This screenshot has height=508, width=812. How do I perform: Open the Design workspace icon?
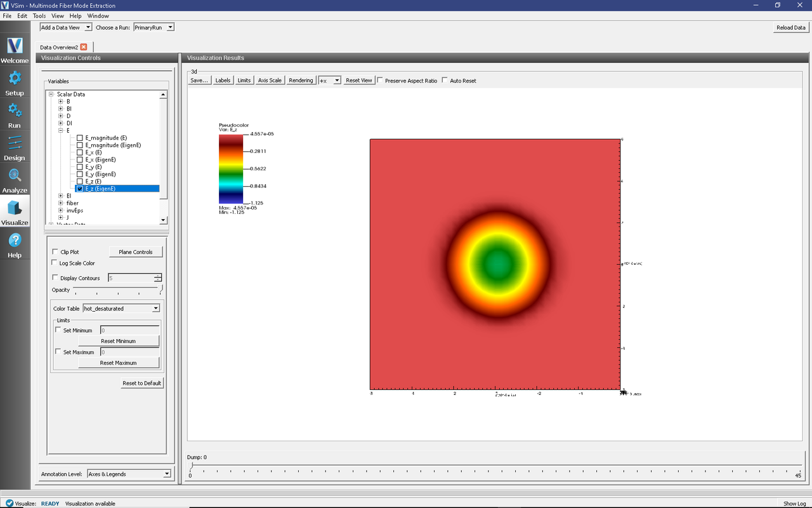[14, 147]
